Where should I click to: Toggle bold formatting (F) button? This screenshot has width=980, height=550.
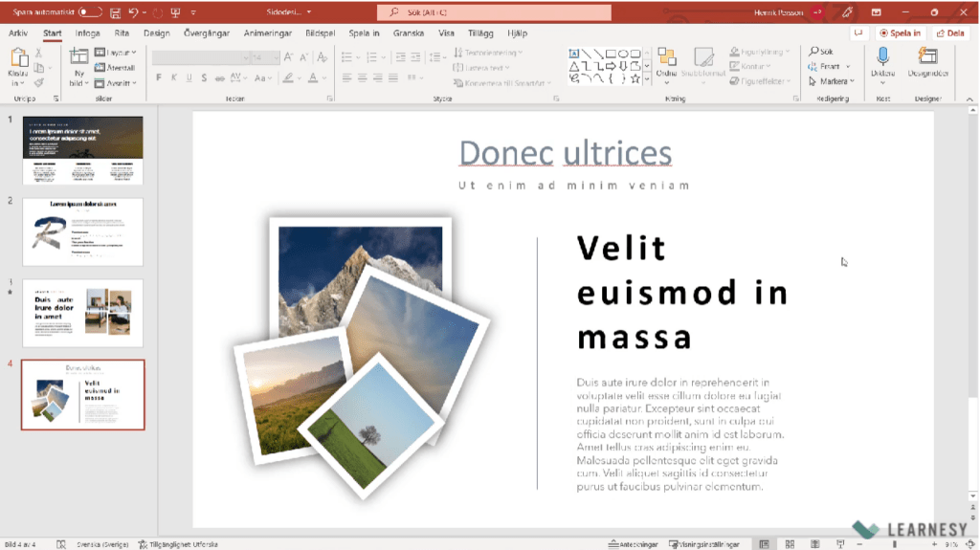tap(159, 78)
